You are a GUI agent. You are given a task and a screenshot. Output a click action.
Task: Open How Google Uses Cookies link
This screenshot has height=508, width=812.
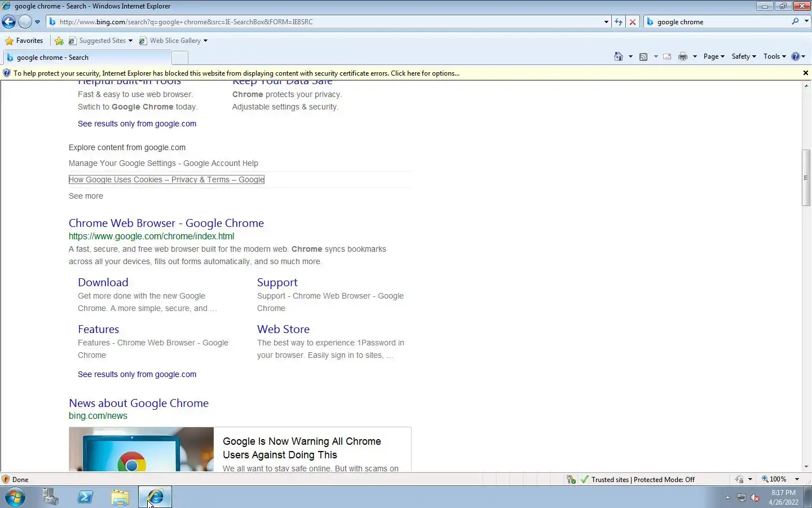166,179
